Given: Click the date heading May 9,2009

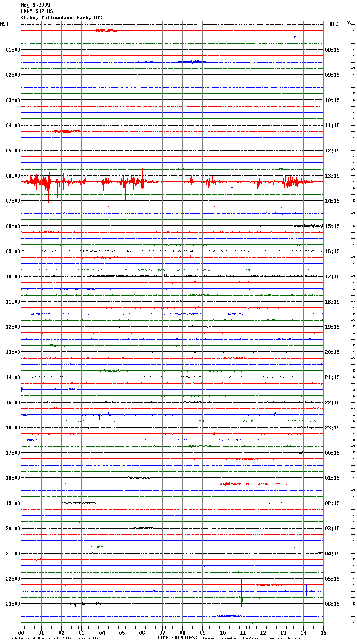Looking at the screenshot, I should tap(35, 5).
